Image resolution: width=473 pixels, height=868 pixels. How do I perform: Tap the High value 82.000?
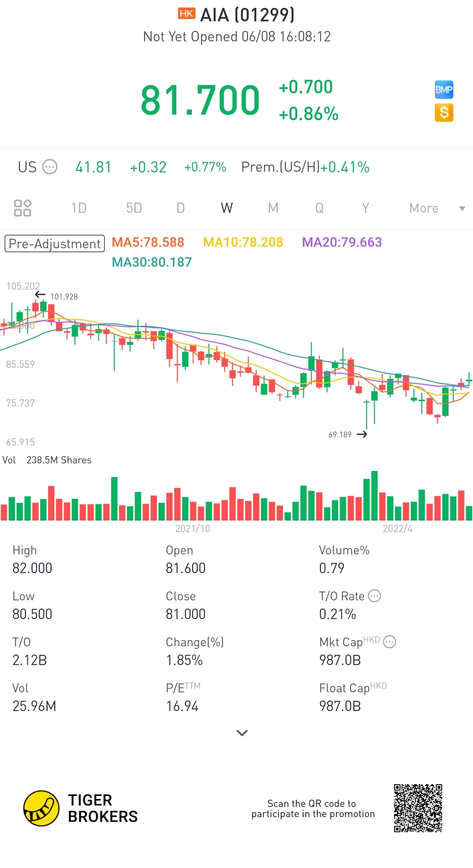(33, 568)
